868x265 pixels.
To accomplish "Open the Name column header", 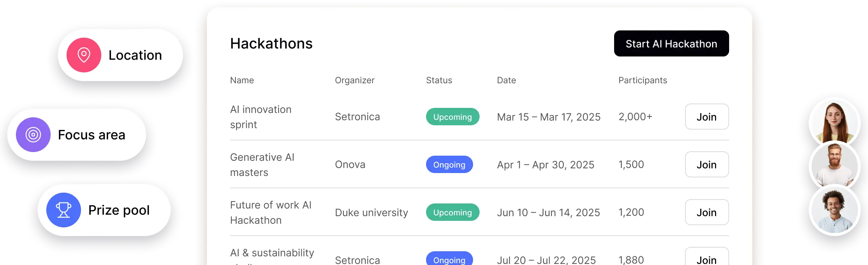I will [x=242, y=80].
